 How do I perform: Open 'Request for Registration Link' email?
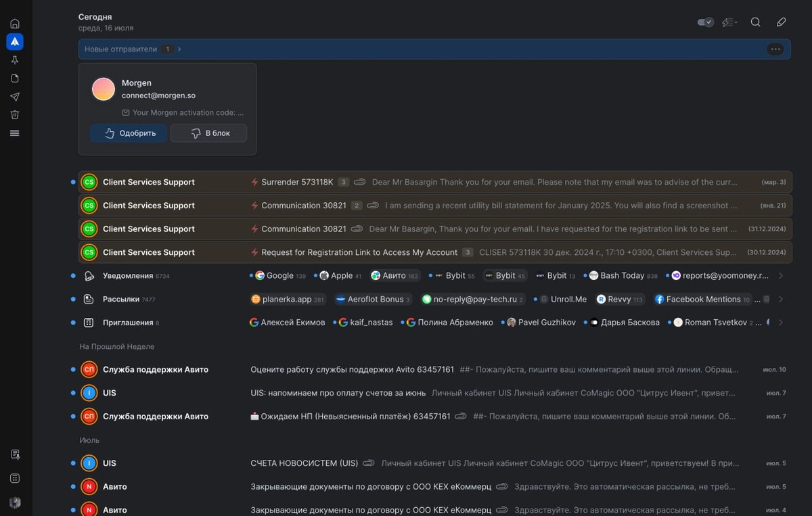(x=435, y=252)
